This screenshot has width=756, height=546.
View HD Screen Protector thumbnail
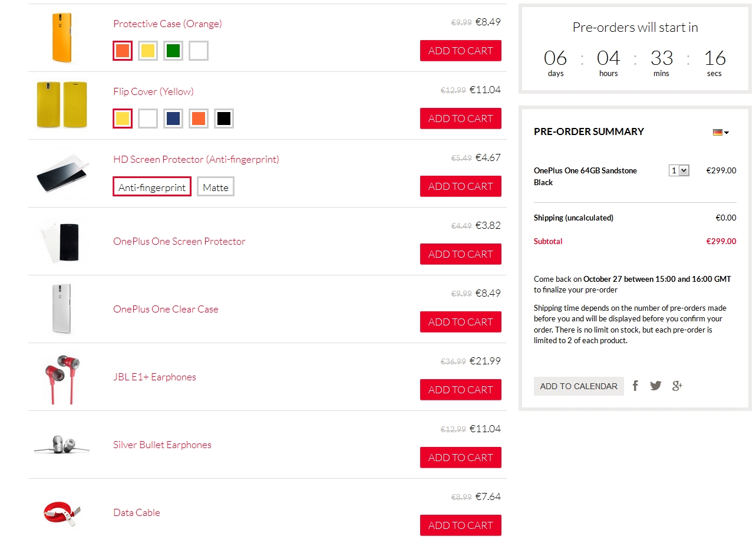click(x=61, y=173)
